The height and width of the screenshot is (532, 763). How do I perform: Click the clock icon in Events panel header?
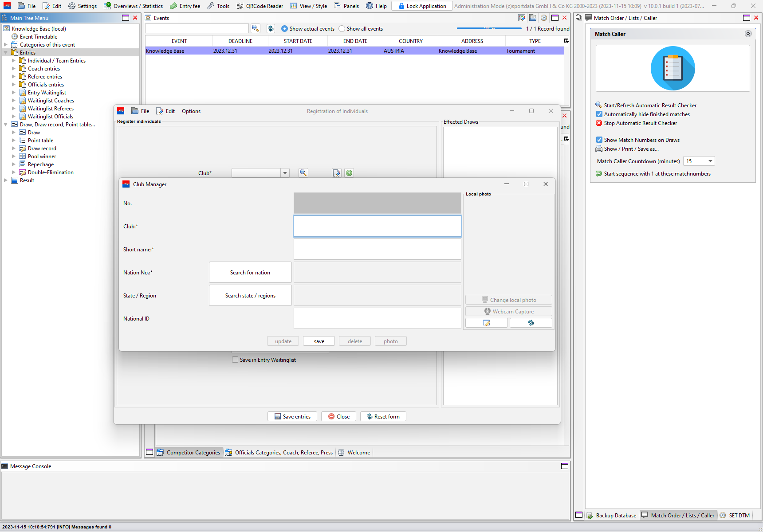pos(544,18)
